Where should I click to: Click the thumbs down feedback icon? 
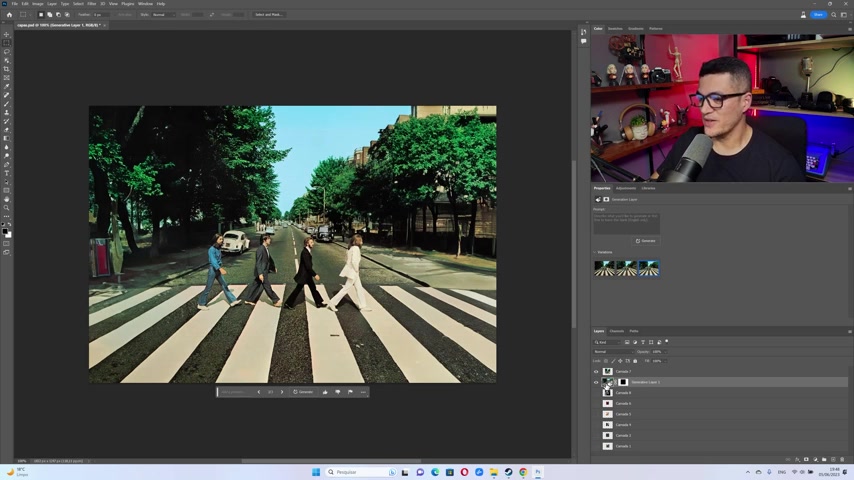[338, 392]
